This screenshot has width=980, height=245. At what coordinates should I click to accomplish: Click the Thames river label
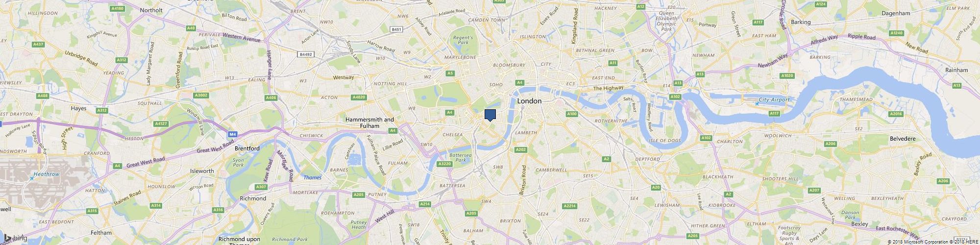[313, 177]
